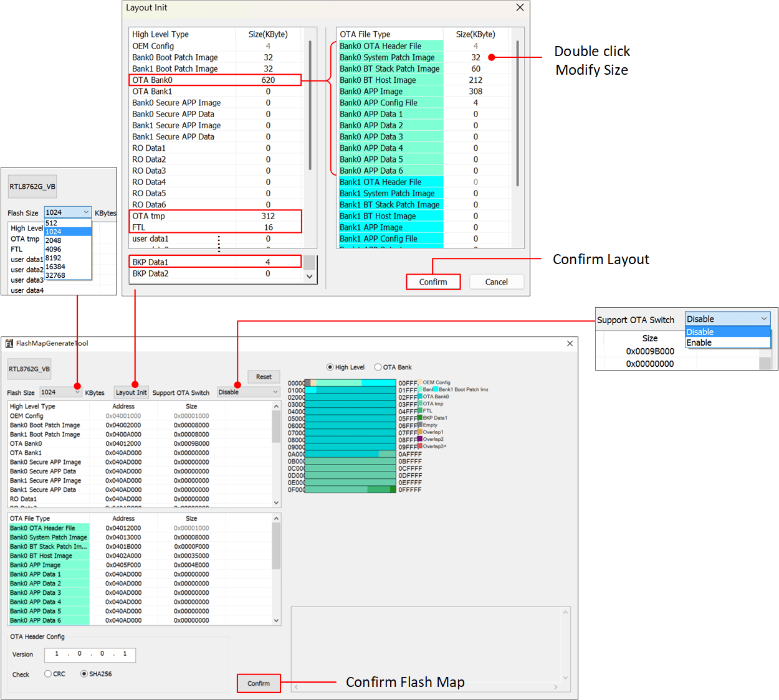
Task: Click the scroll down arrow of the BKP Data list
Action: click(310, 277)
